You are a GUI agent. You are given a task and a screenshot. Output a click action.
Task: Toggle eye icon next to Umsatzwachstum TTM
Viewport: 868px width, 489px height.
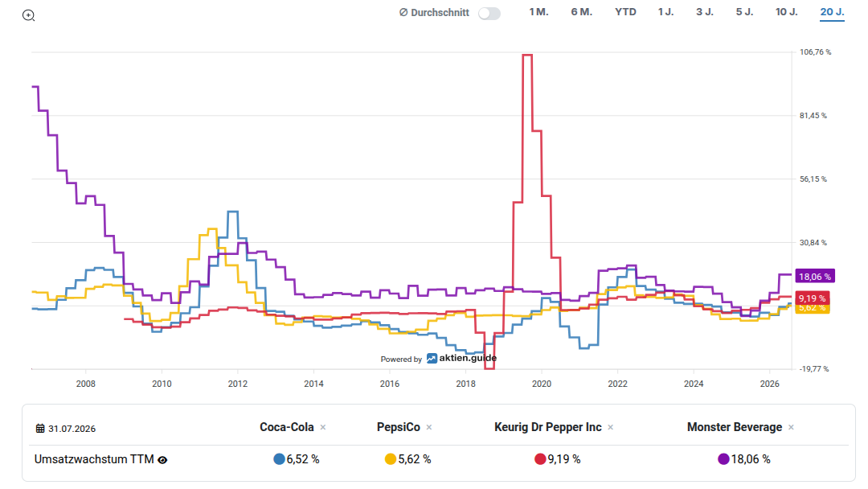(162, 460)
